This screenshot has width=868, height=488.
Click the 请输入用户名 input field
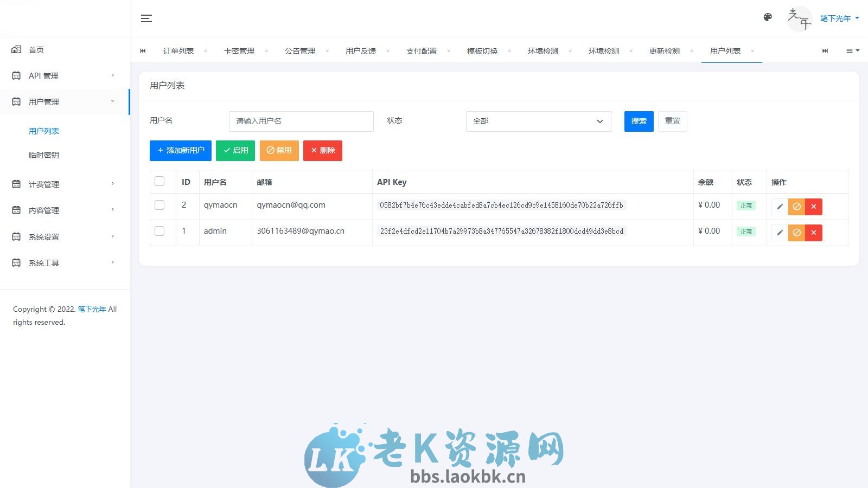click(301, 121)
